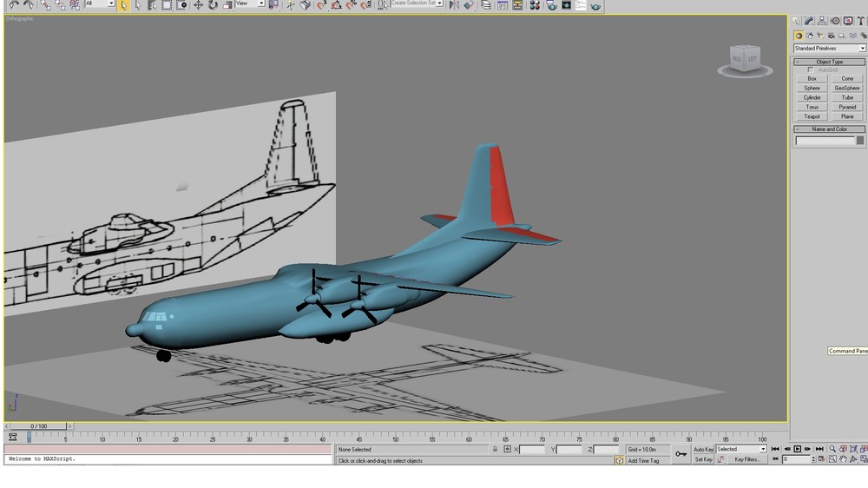Open the Create Selection Set dropdown

418,3
